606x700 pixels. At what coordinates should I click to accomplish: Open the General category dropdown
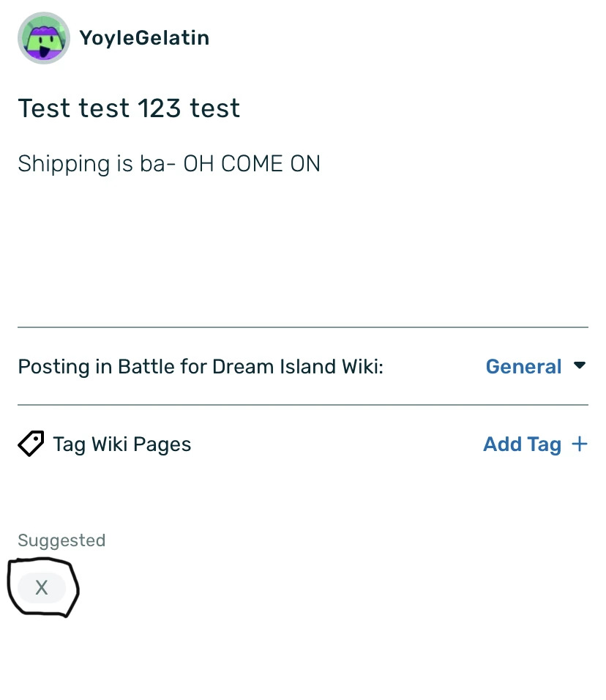tap(523, 366)
